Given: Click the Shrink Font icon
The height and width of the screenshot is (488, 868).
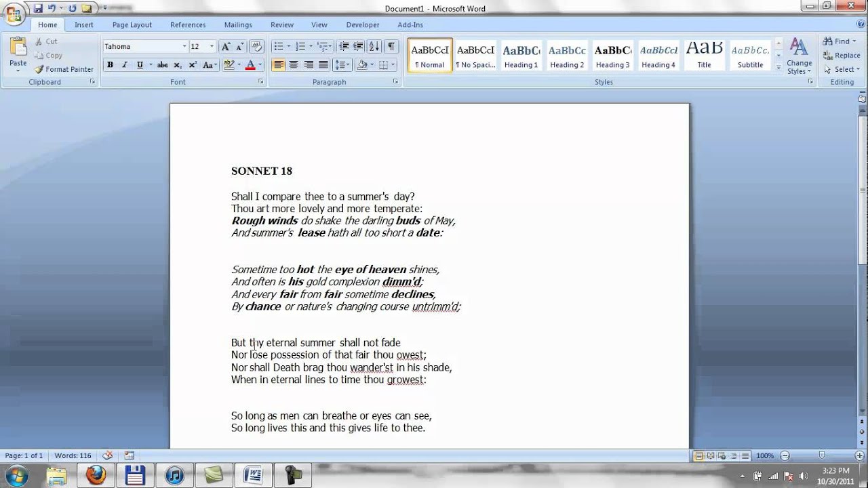Looking at the screenshot, I should coord(239,46).
